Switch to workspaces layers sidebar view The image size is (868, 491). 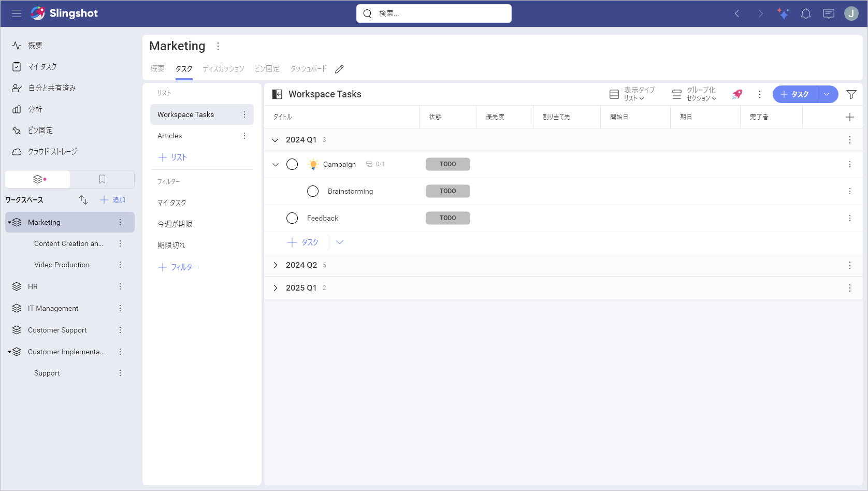point(38,179)
